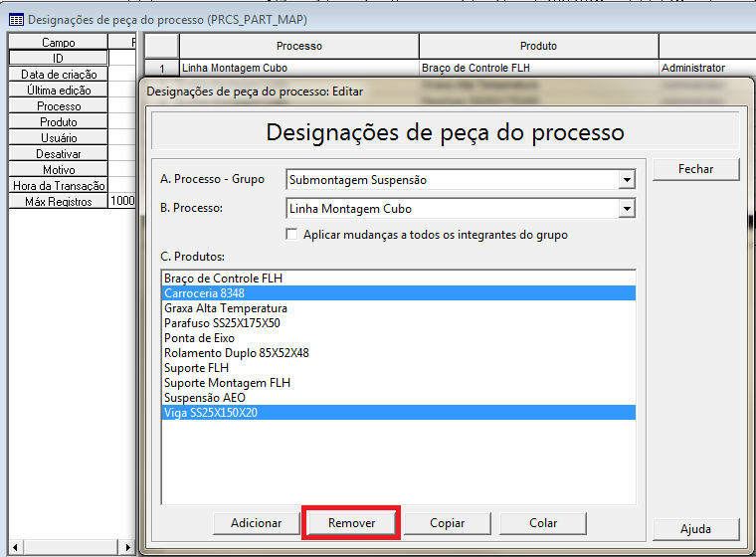
Task: Select the Última edição field
Action: tap(59, 91)
